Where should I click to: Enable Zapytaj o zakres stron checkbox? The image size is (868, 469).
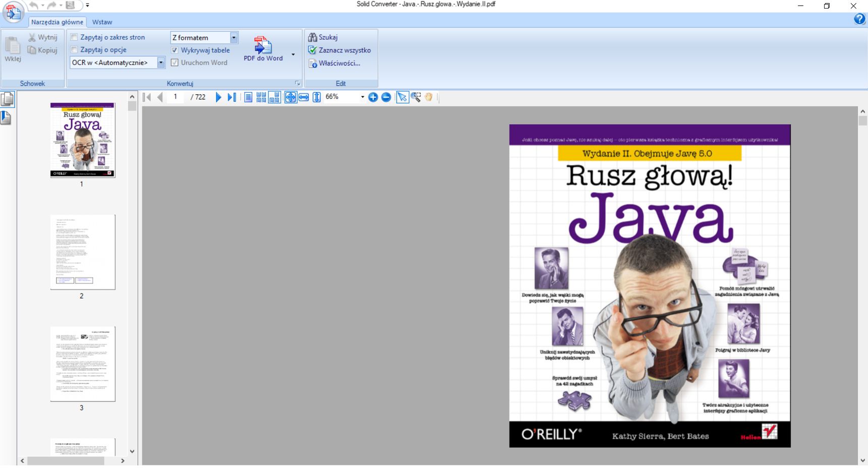(x=74, y=37)
